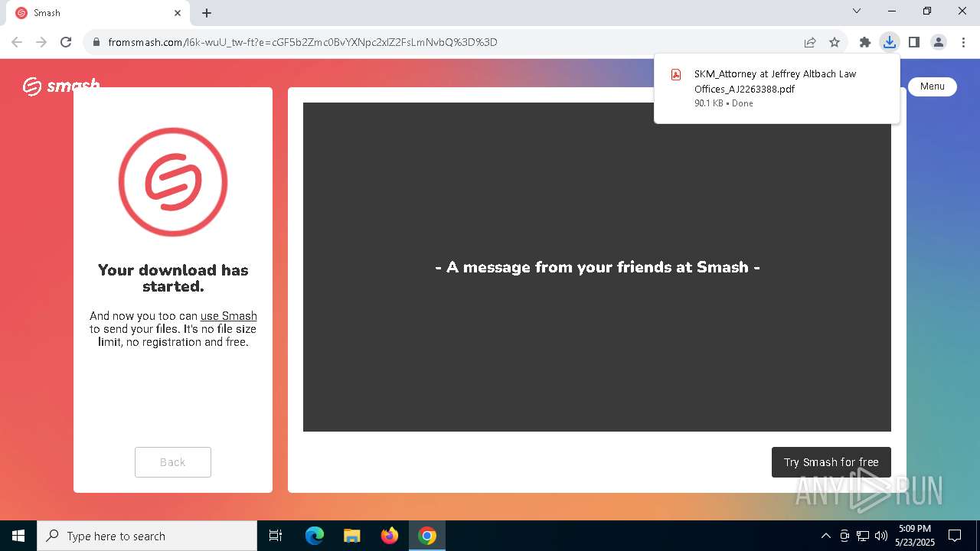Toggle the Chrome downloads icon
Image resolution: width=980 pixels, height=551 pixels.
pos(890,42)
